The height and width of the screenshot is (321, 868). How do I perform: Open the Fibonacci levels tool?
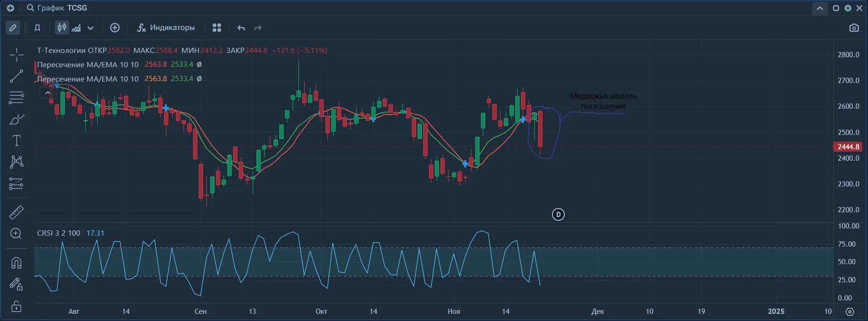click(16, 98)
